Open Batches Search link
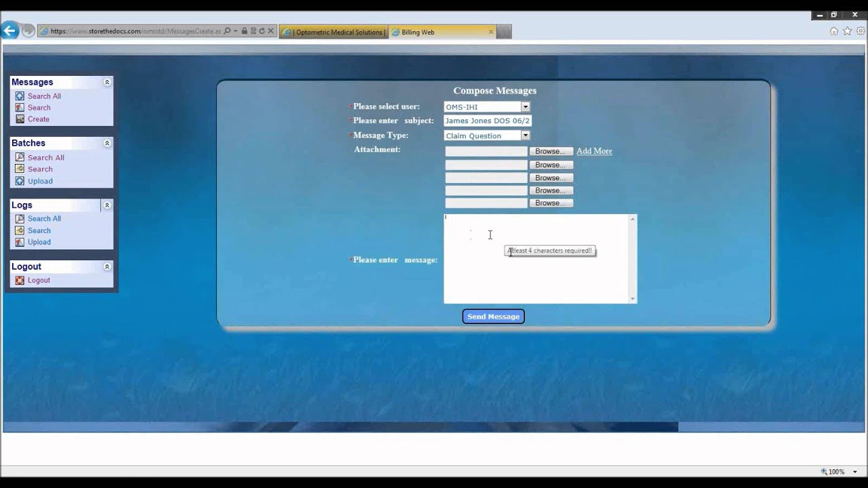 [40, 169]
